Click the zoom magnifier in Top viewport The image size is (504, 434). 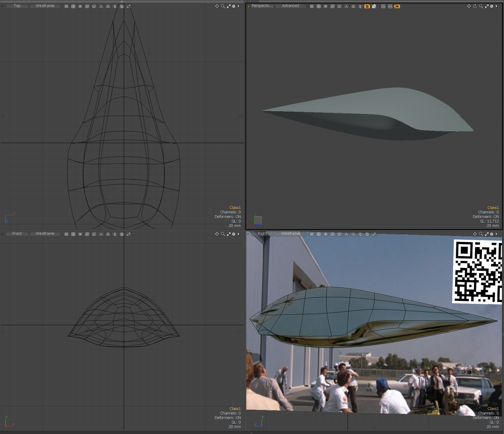(x=223, y=6)
